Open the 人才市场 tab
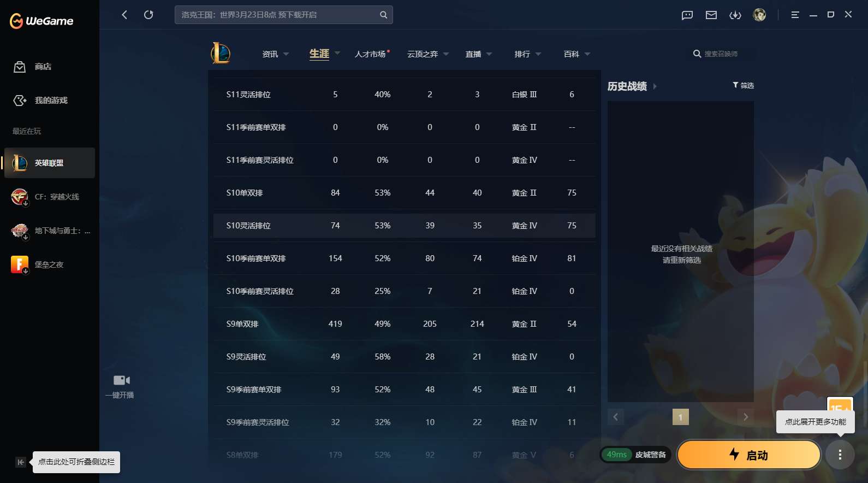This screenshot has width=868, height=483. [x=370, y=54]
